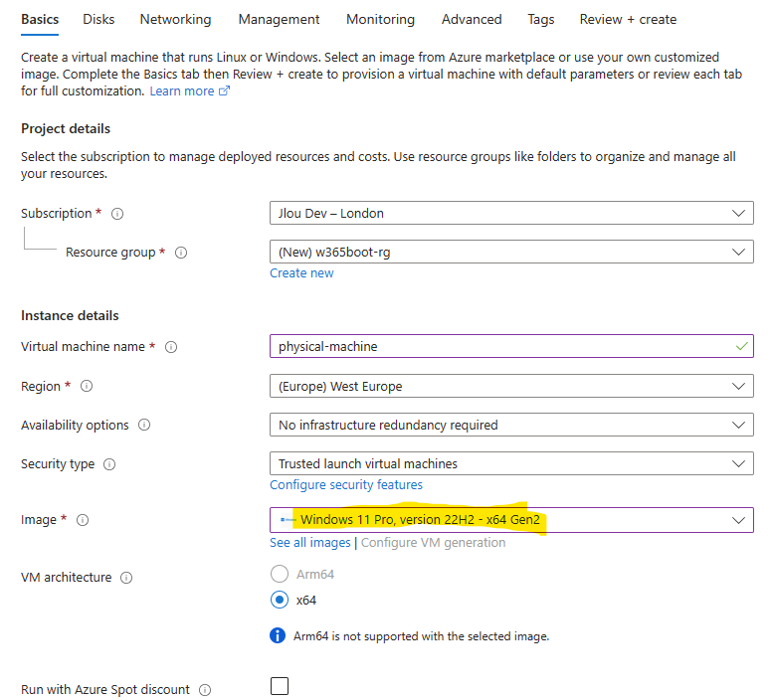Click the Availability options info icon
Image resolution: width=773 pixels, height=700 pixels.
click(x=144, y=426)
